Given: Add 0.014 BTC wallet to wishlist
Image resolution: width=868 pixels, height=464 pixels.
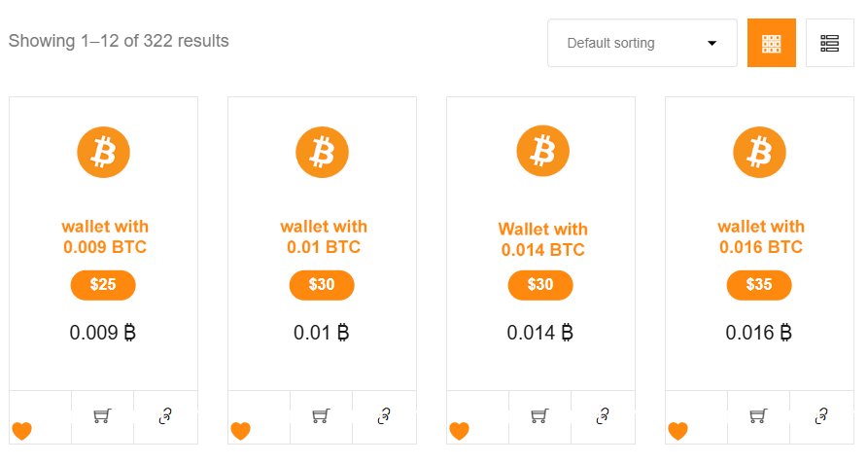Looking at the screenshot, I should pyautogui.click(x=459, y=430).
